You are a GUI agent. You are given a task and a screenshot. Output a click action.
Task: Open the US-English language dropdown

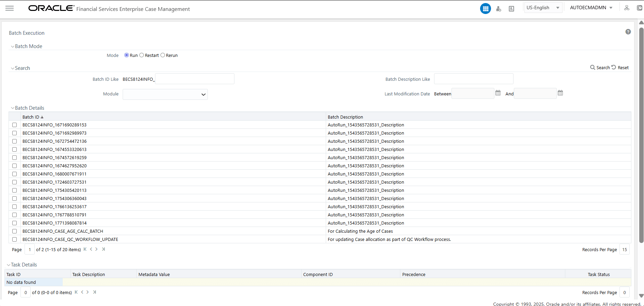pyautogui.click(x=543, y=7)
